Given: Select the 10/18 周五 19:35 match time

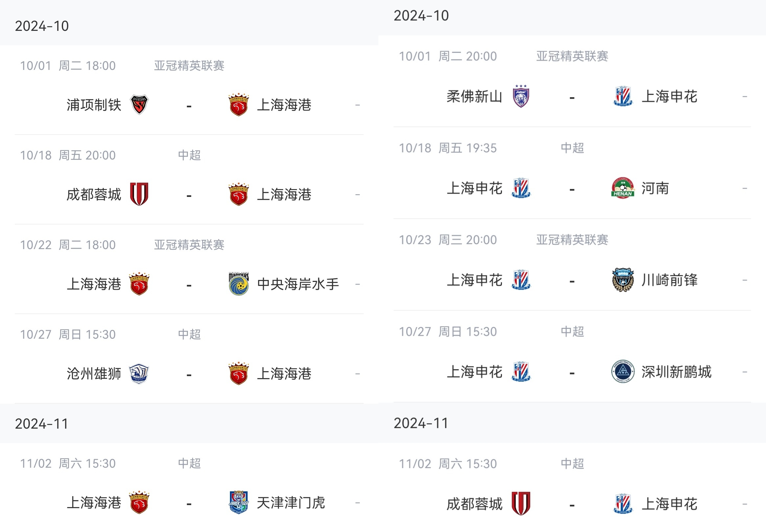Looking at the screenshot, I should (x=448, y=148).
